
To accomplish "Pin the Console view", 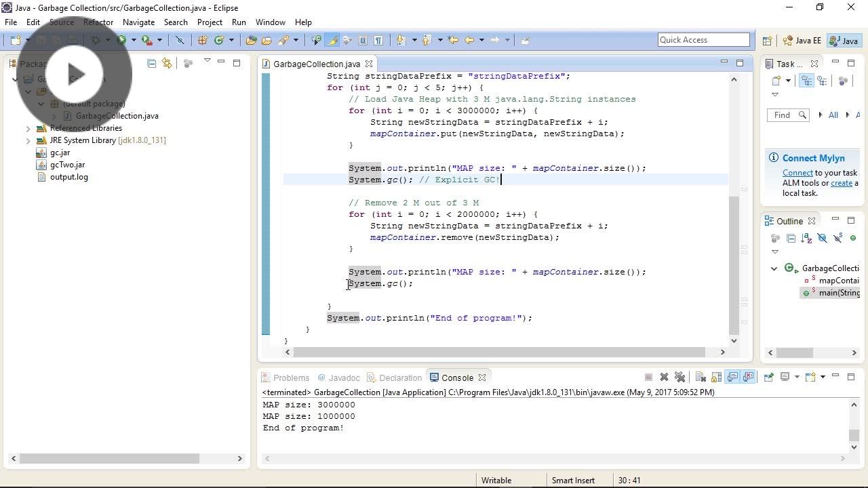I will tap(767, 377).
